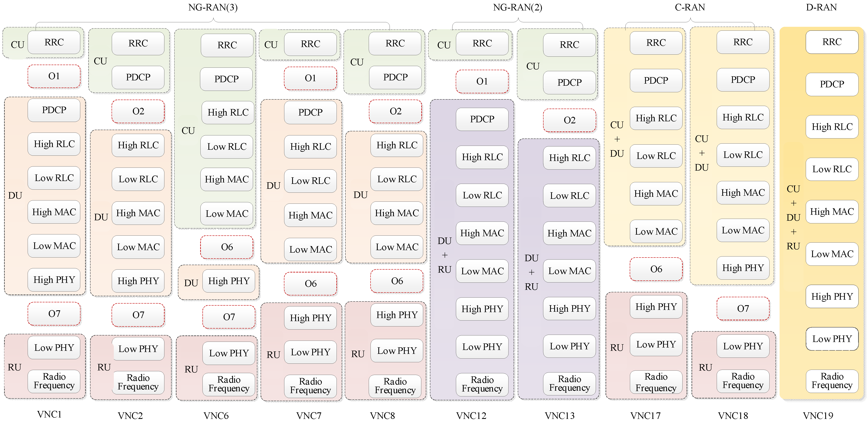This screenshot has width=868, height=423.
Task: Select the PDCP block in VNC2 CU
Action: pyautogui.click(x=138, y=78)
